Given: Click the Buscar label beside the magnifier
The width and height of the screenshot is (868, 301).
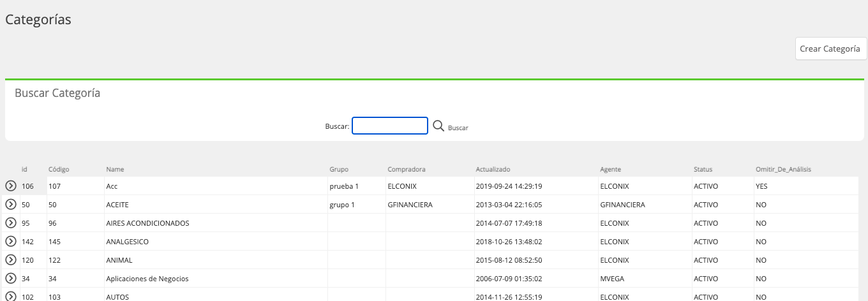Looking at the screenshot, I should (x=458, y=128).
